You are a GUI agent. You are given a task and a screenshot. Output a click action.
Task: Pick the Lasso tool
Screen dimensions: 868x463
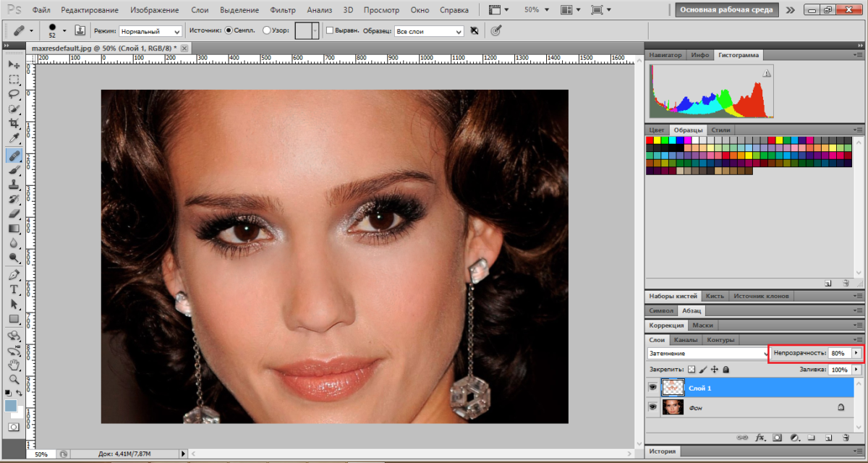click(14, 94)
